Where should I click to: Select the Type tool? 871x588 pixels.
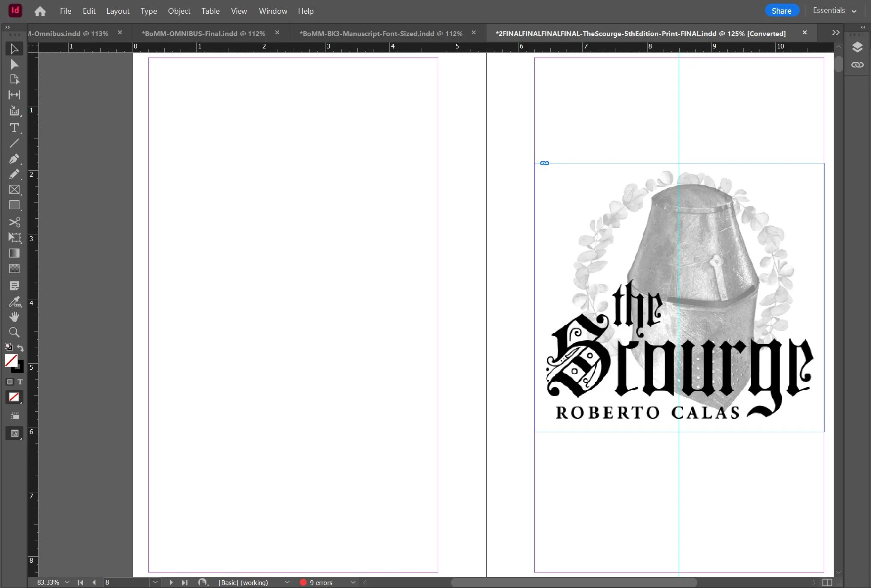[14, 128]
